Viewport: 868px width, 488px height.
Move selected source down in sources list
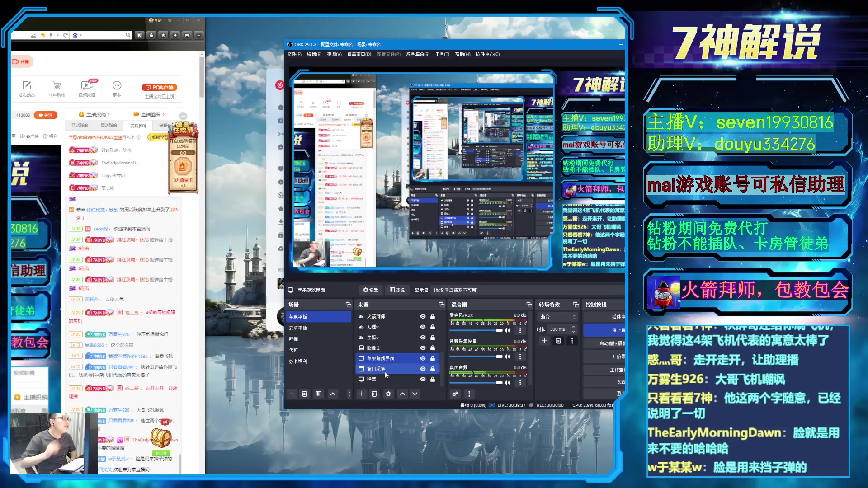[x=415, y=394]
